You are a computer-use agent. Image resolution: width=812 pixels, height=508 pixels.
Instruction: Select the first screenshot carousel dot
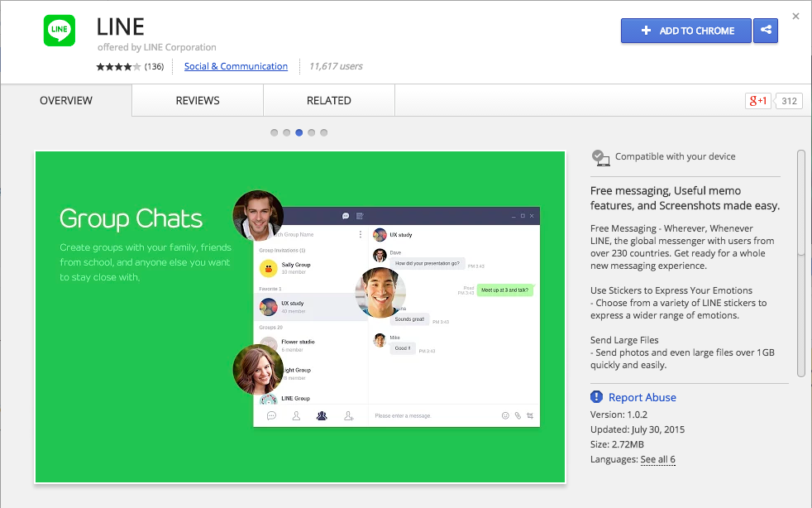pyautogui.click(x=274, y=132)
